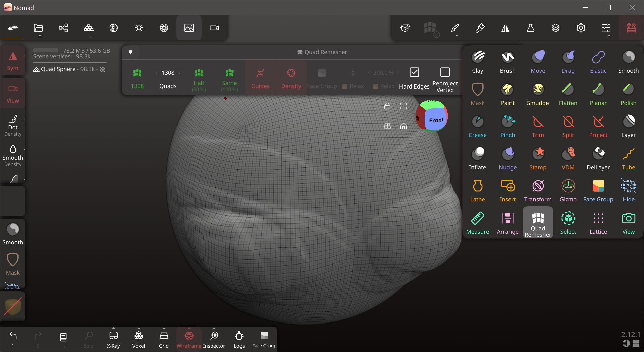Click the Half (50 %) remesh button
Screen dimensions: 644x352
pos(199,80)
